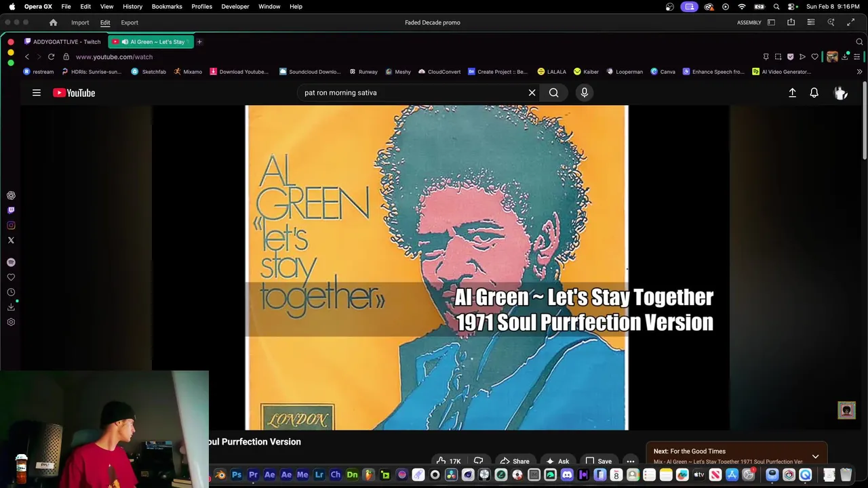Select the Al Green Let's Stay tab
868x488 pixels.
click(151, 41)
